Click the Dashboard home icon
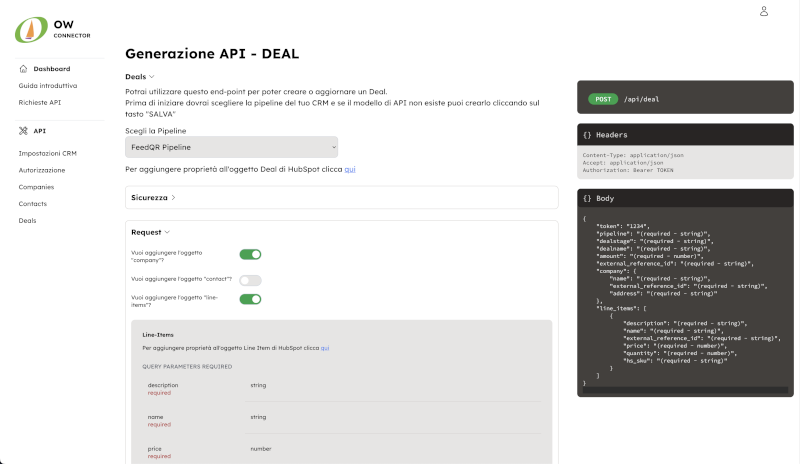This screenshot has width=800, height=464. point(24,69)
